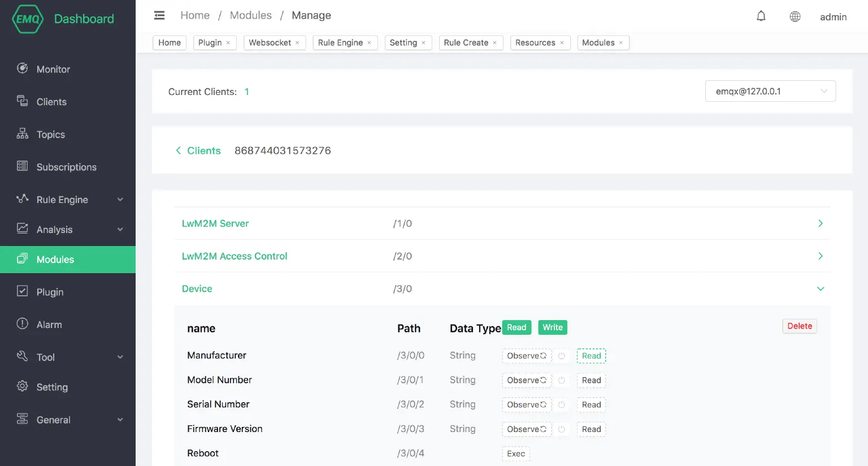Click the notification bell icon

761,16
